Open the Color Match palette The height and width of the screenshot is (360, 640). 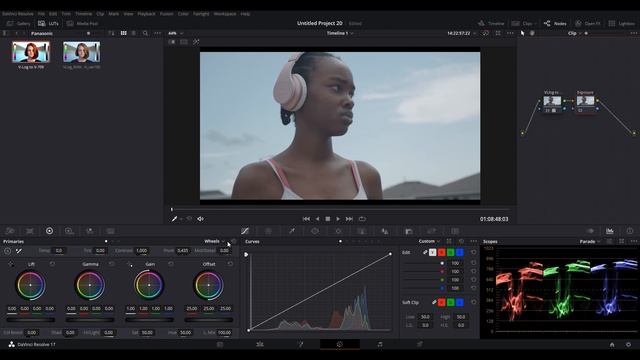pyautogui.click(x=30, y=231)
